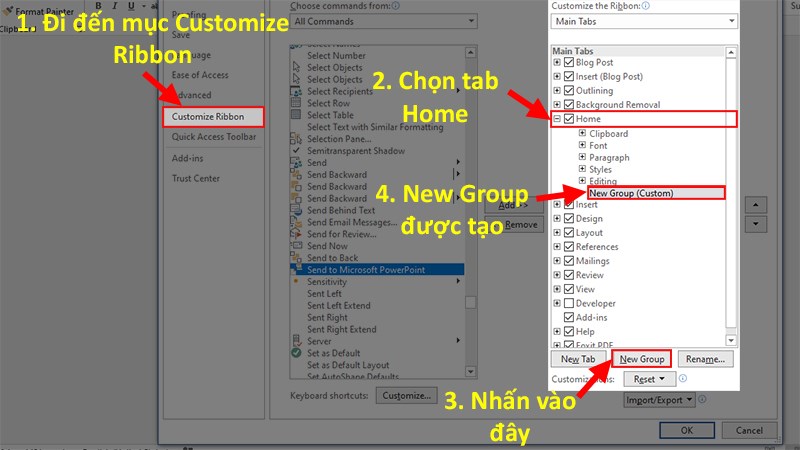Click the info icon next to Import/Export

coord(702,399)
